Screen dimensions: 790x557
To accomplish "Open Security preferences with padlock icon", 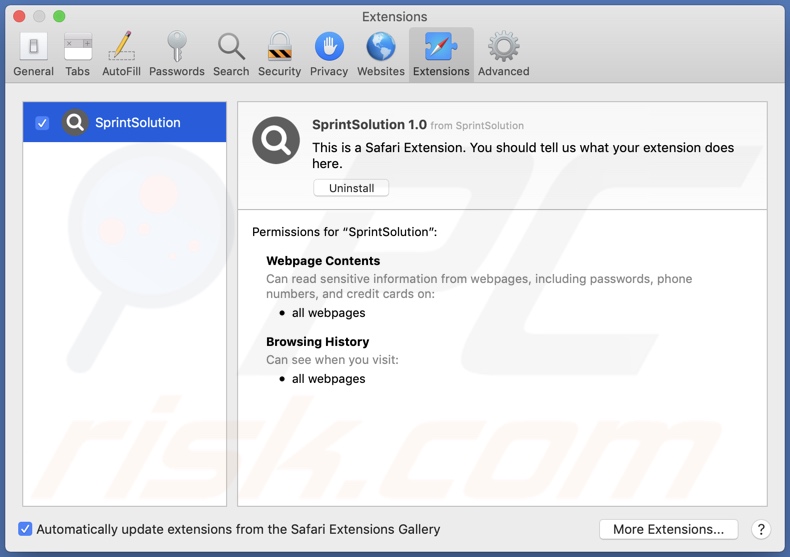I will (279, 54).
